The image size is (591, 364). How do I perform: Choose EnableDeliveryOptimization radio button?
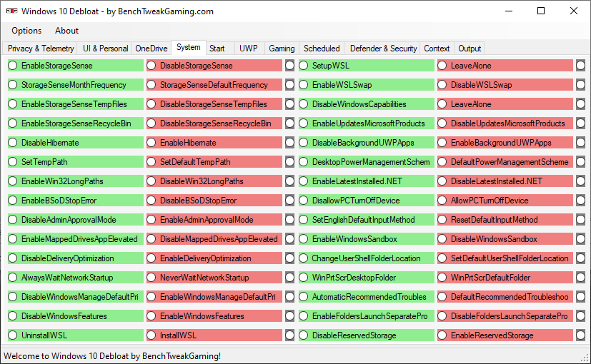pyautogui.click(x=214, y=258)
